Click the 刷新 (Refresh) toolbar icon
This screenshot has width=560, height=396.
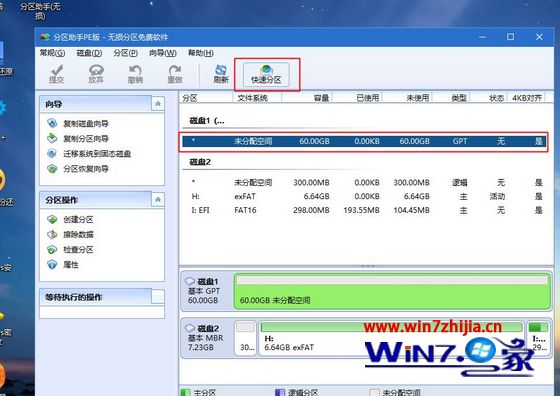221,74
